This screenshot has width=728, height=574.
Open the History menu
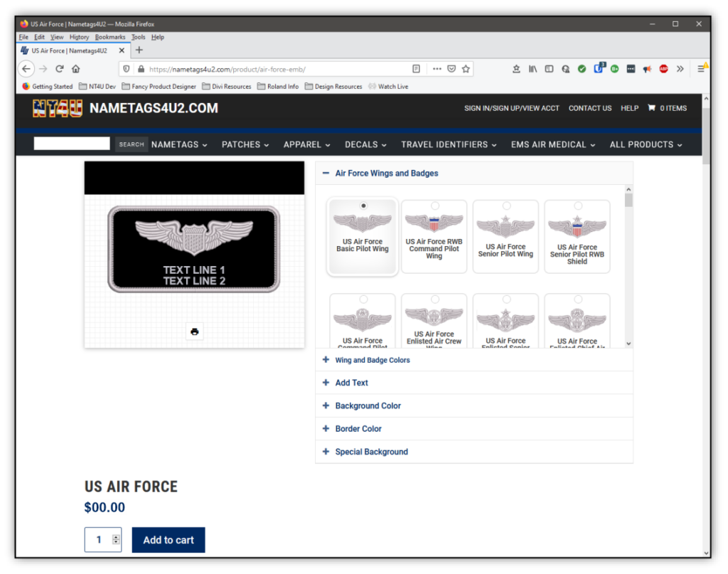(x=79, y=37)
